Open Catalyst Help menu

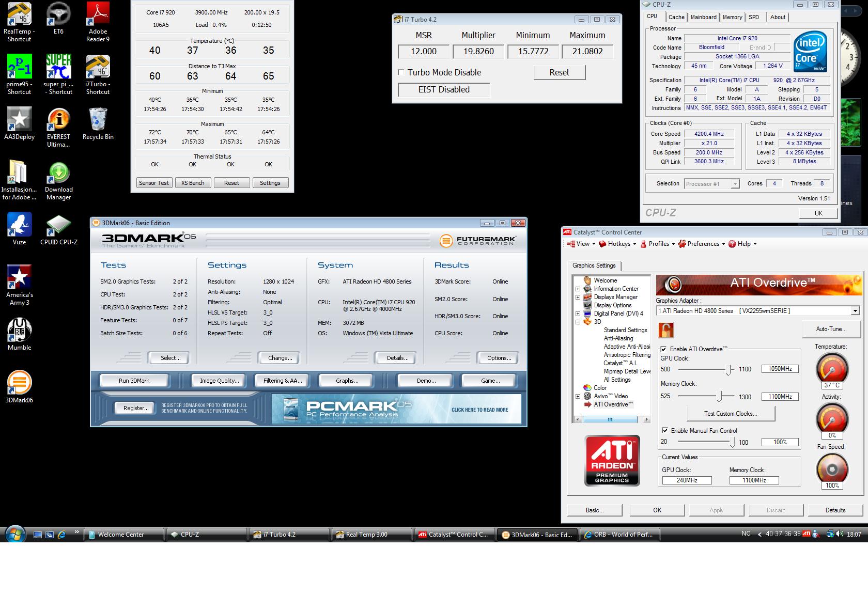click(x=742, y=244)
